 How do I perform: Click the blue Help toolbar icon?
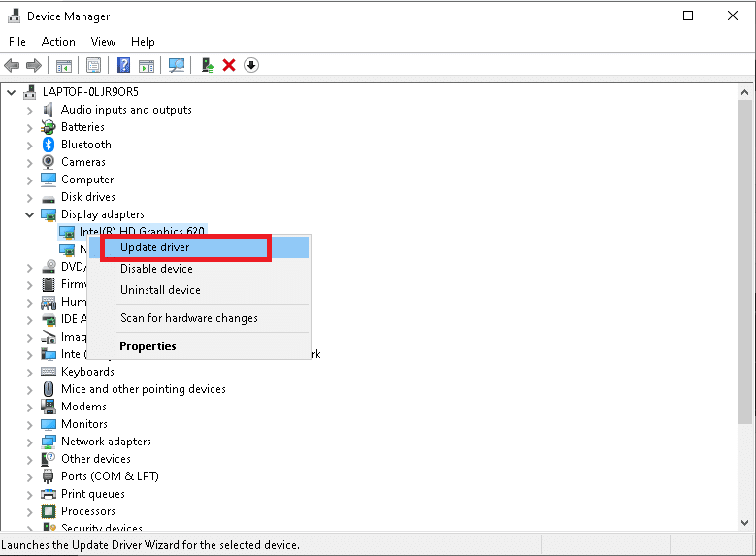click(123, 65)
